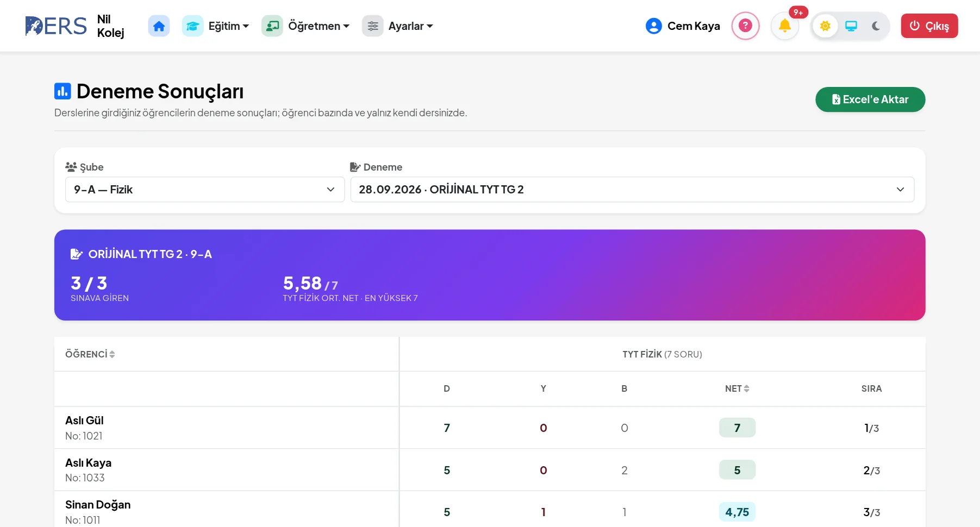Click Sinan Doğan's net score 4,75
Screen dimensions: 980x527
pyautogui.click(x=737, y=512)
